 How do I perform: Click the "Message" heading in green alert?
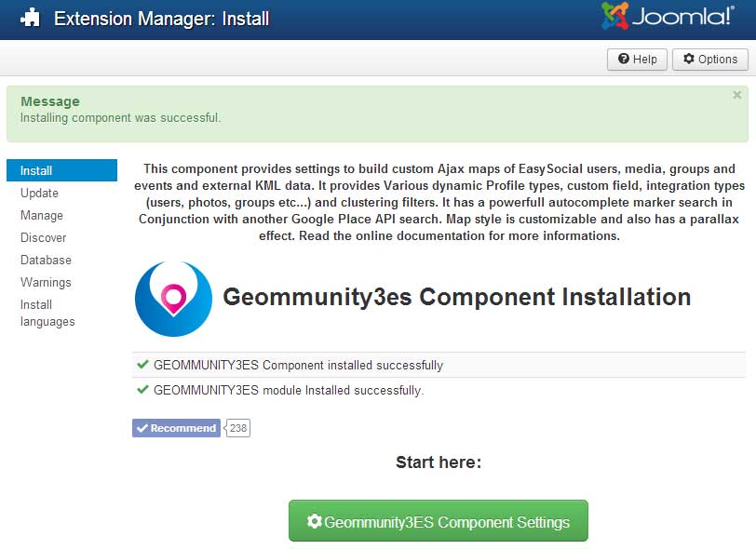(x=50, y=101)
